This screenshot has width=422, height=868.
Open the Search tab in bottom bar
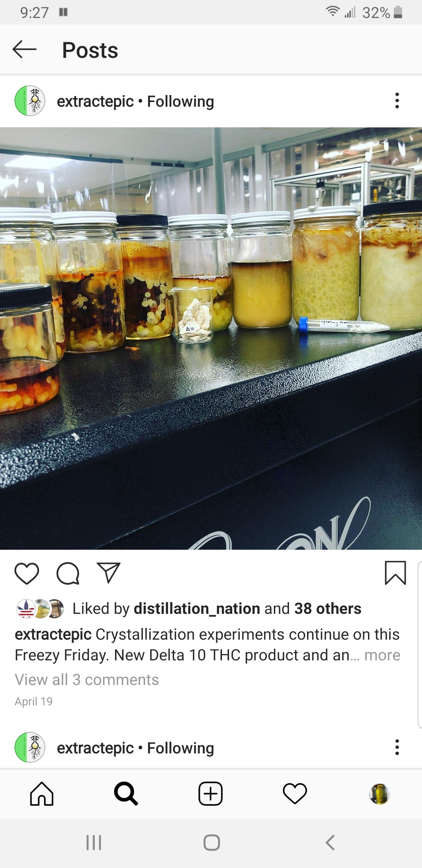tap(126, 794)
